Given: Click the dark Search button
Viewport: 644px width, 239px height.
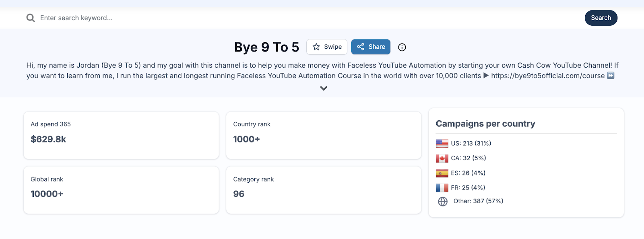Looking at the screenshot, I should pyautogui.click(x=601, y=18).
